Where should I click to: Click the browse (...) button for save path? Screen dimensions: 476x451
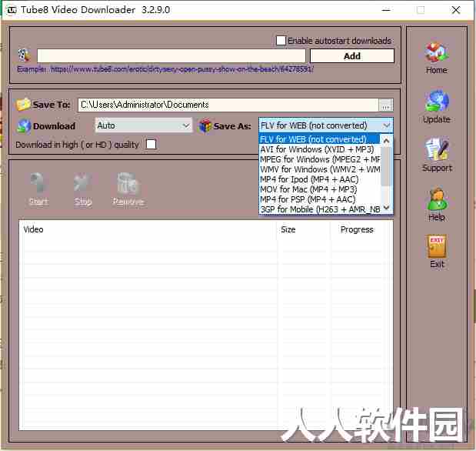pos(385,105)
